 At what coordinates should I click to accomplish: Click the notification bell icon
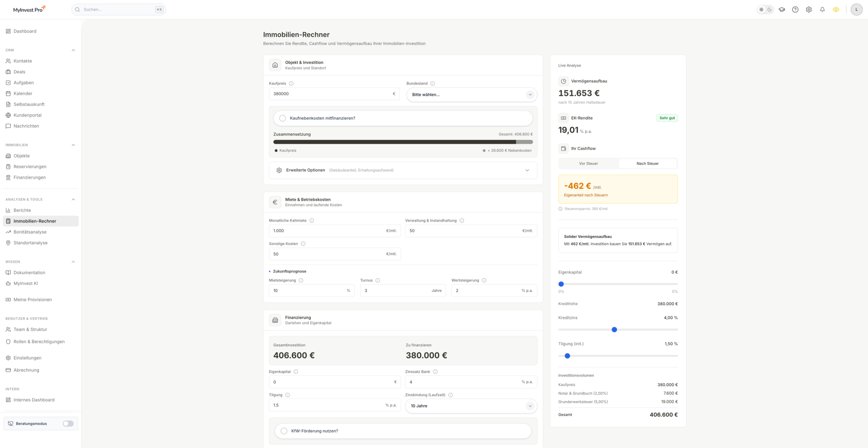coord(822,9)
